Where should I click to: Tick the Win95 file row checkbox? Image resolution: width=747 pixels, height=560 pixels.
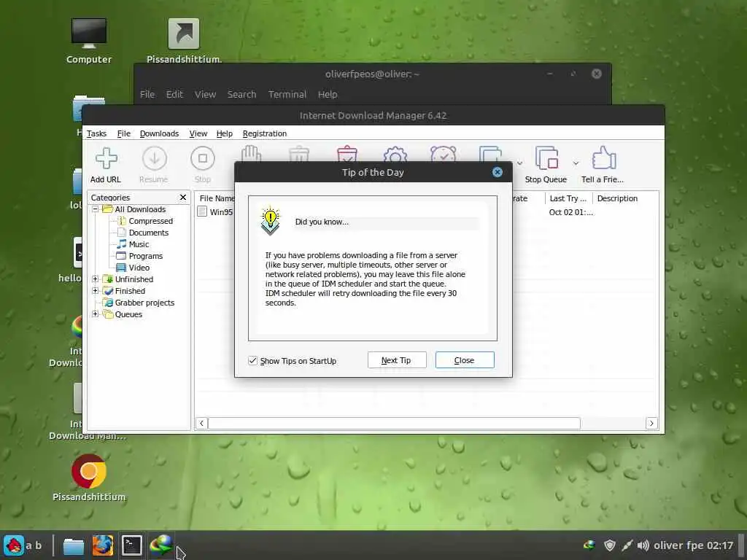point(202,211)
